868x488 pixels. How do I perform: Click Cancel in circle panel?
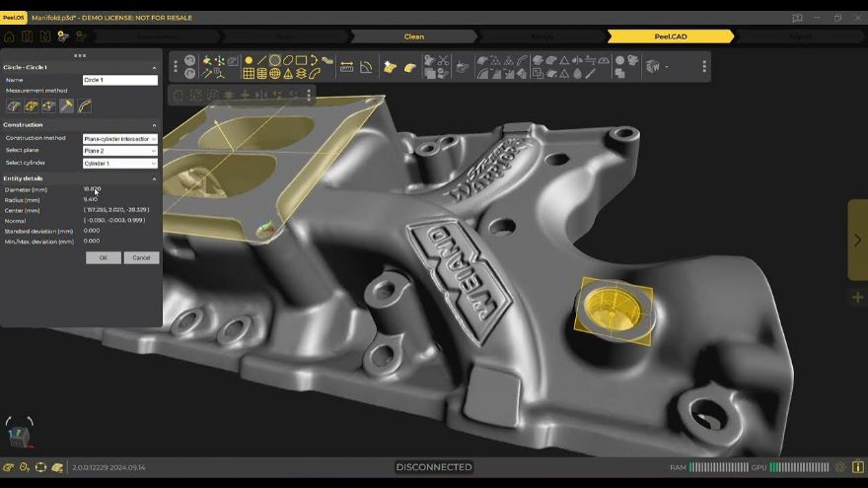pyautogui.click(x=141, y=258)
